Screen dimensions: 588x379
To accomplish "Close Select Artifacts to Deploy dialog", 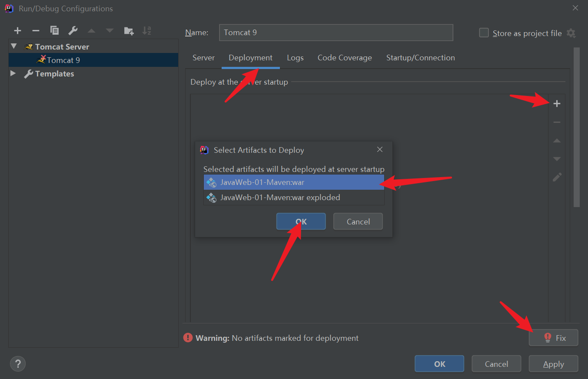I will (x=380, y=149).
